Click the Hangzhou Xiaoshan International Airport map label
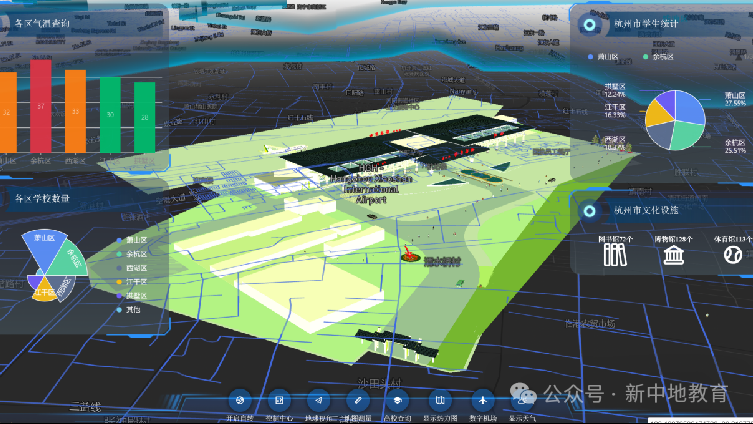This screenshot has height=424, width=753. [371, 184]
